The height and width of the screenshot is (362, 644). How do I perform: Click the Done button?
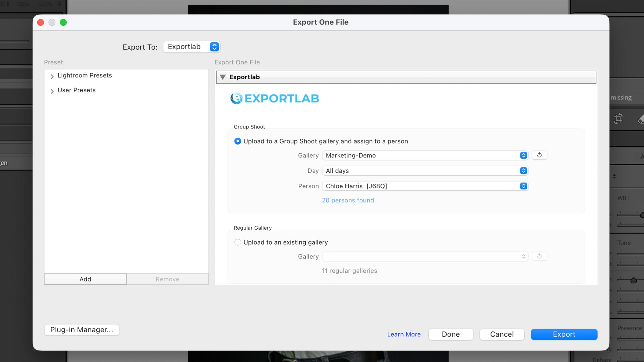(451, 334)
